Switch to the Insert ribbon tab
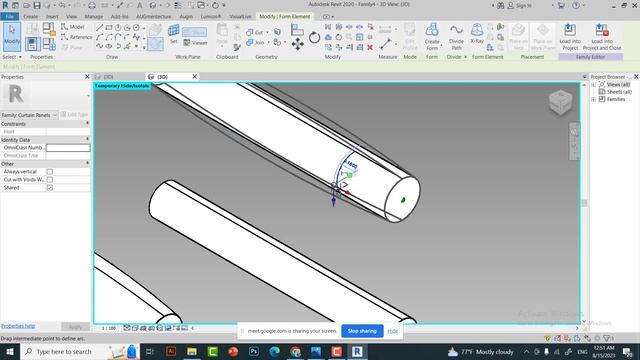 pos(52,16)
